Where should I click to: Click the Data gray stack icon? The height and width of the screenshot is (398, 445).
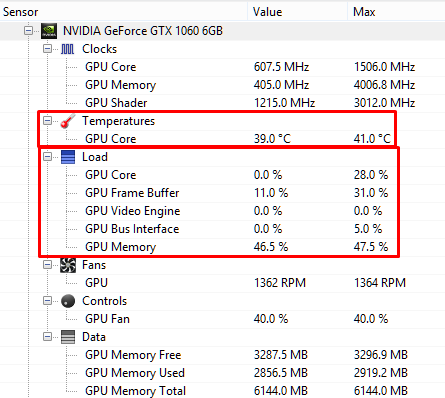point(68,337)
